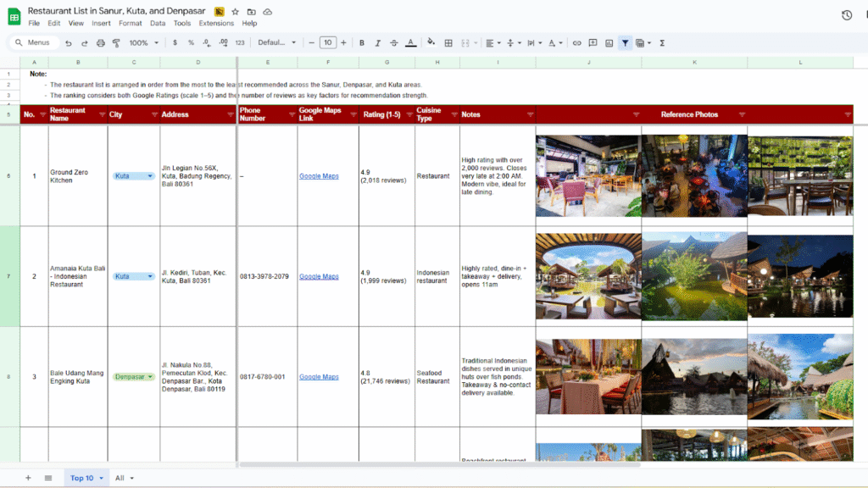
Task: Open the Extensions menu
Action: [x=216, y=23]
